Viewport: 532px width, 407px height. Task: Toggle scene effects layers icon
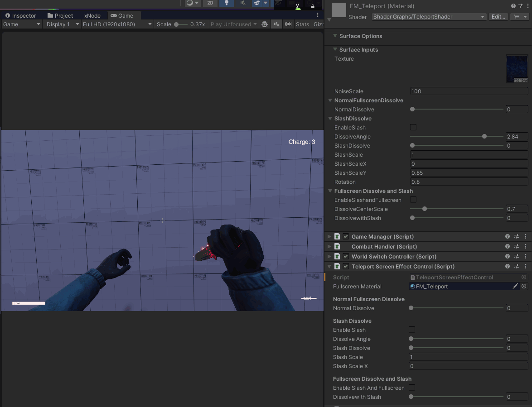click(x=257, y=3)
